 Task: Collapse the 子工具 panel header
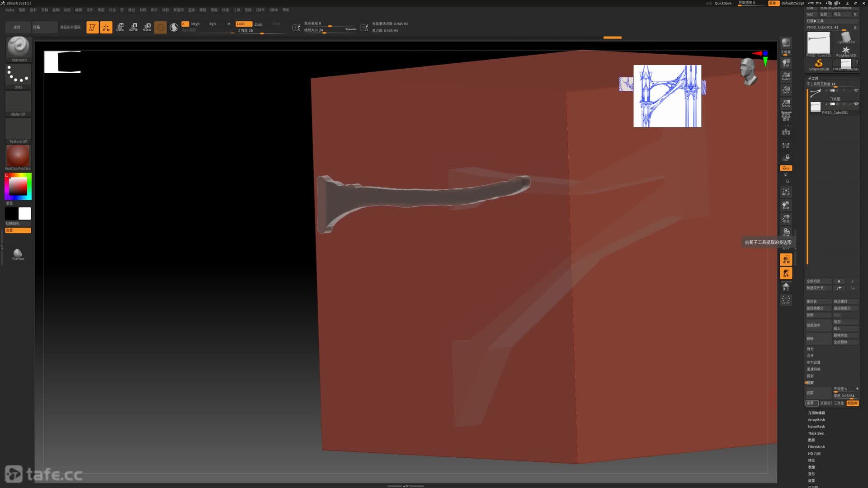point(813,78)
